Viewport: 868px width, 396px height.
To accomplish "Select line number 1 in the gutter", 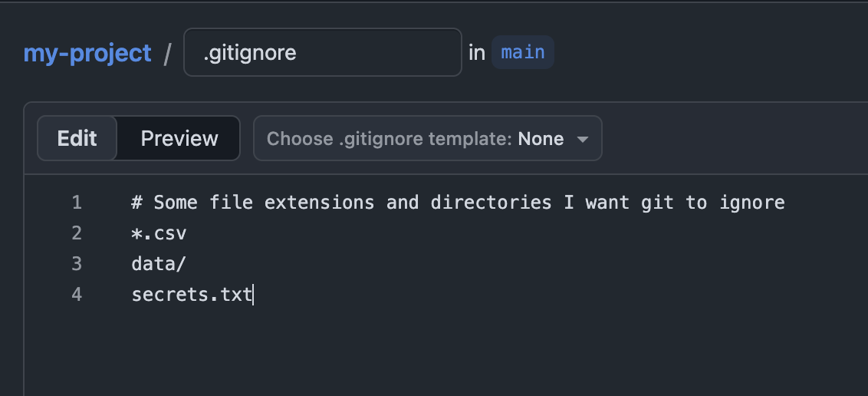I will click(x=77, y=202).
